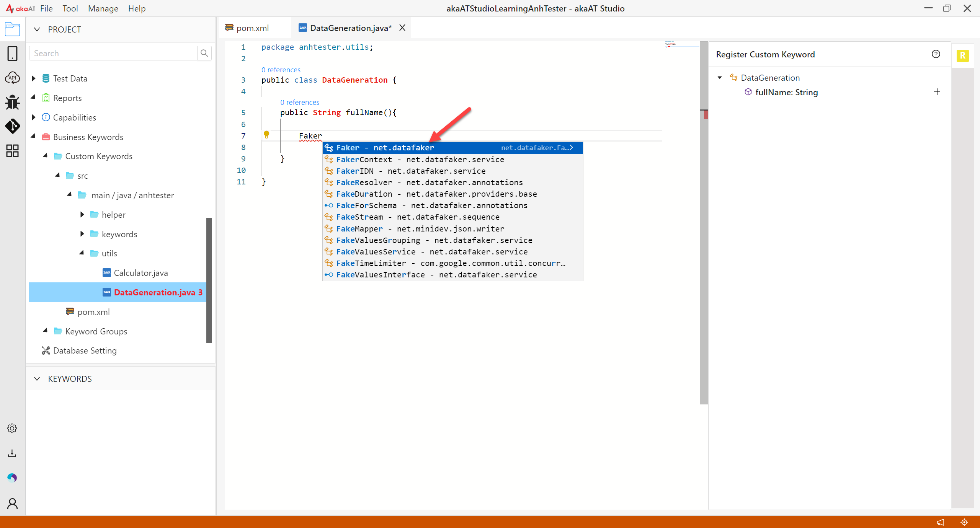Viewport: 980px width, 528px height.
Task: Click the help question mark icon
Action: [936, 54]
